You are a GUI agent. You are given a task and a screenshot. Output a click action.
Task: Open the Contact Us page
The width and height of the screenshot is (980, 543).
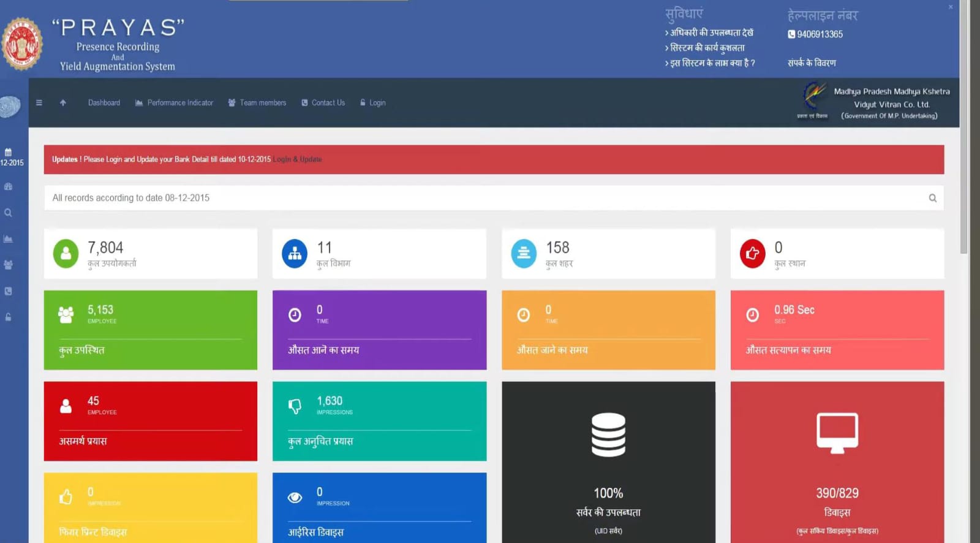323,103
